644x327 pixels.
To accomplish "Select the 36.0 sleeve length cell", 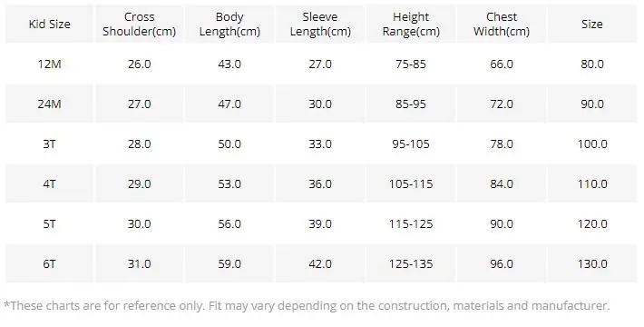I will click(320, 183).
